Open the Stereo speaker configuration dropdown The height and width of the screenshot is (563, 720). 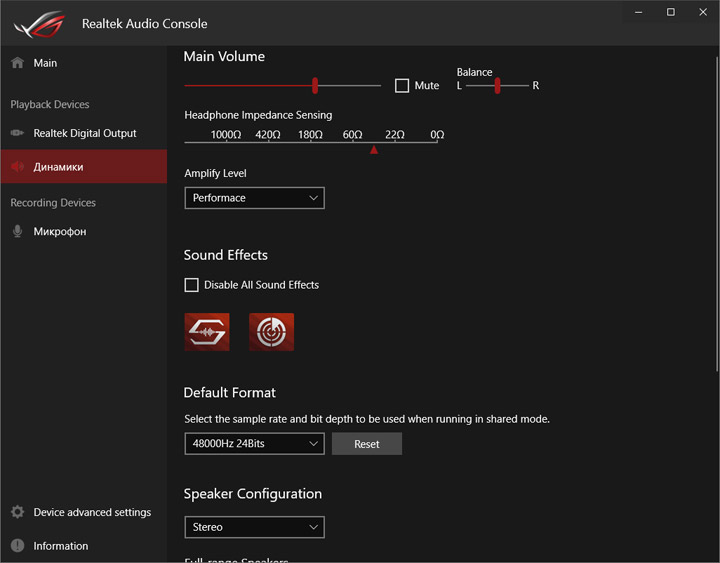click(254, 527)
